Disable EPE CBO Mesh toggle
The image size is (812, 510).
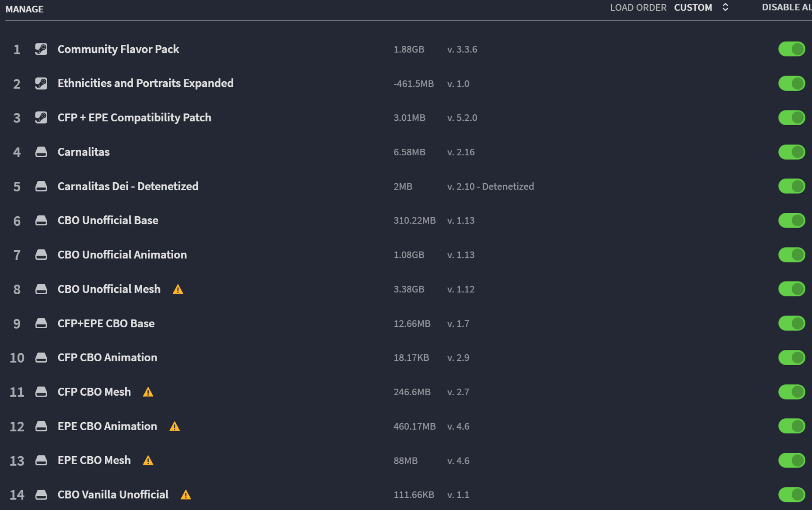tap(792, 460)
